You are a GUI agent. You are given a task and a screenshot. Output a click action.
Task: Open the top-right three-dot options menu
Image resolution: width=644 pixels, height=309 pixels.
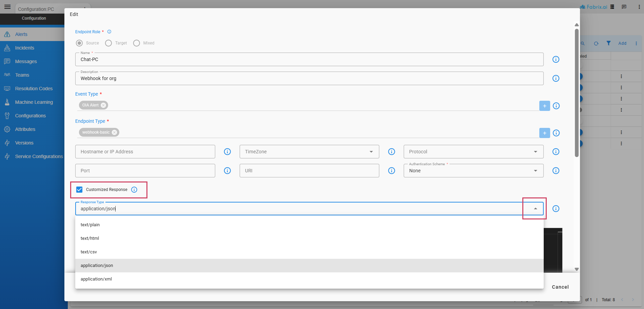(x=639, y=7)
